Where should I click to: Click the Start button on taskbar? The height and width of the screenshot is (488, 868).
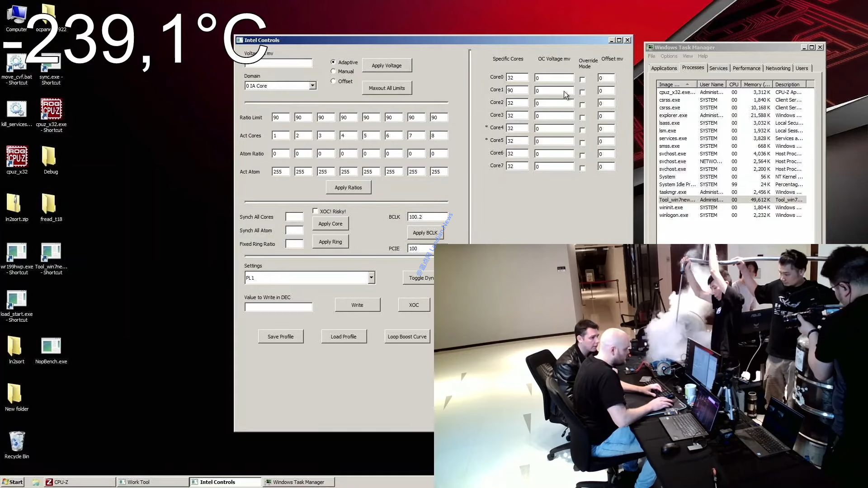click(x=12, y=482)
